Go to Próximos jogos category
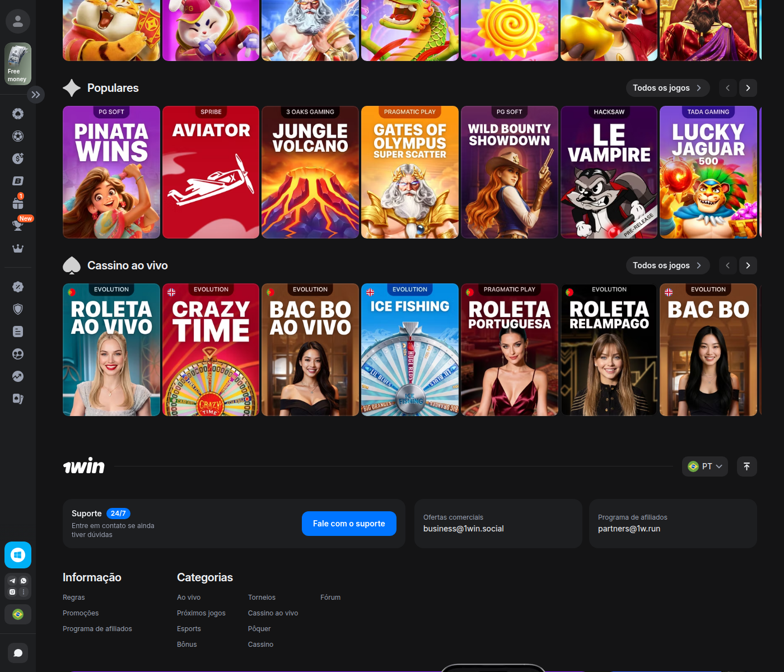This screenshot has height=672, width=784. click(x=201, y=613)
